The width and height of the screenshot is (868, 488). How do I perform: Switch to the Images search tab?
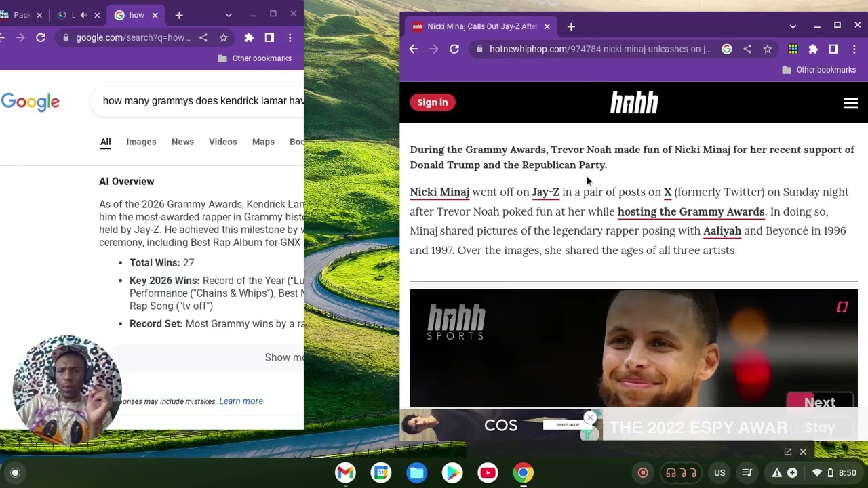pyautogui.click(x=141, y=142)
